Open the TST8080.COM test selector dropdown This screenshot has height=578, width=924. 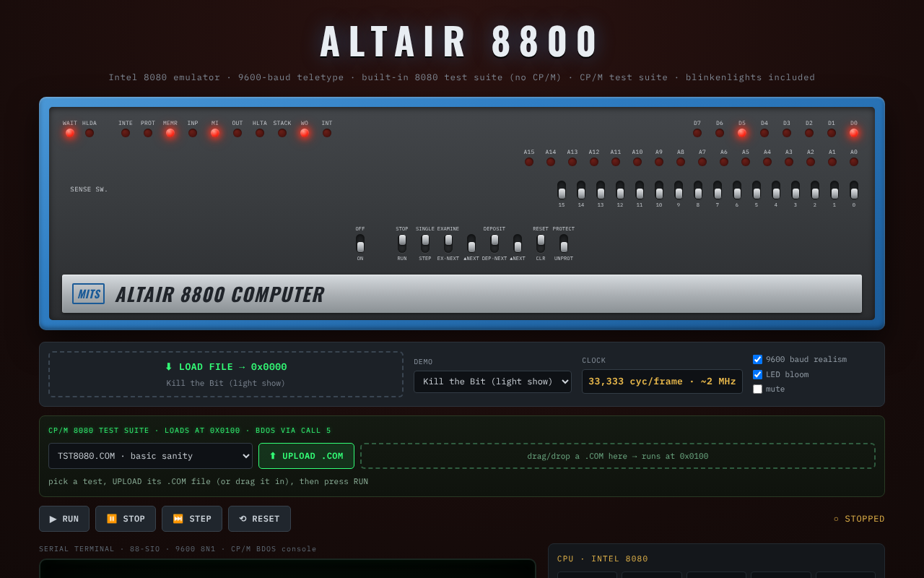[x=150, y=456]
